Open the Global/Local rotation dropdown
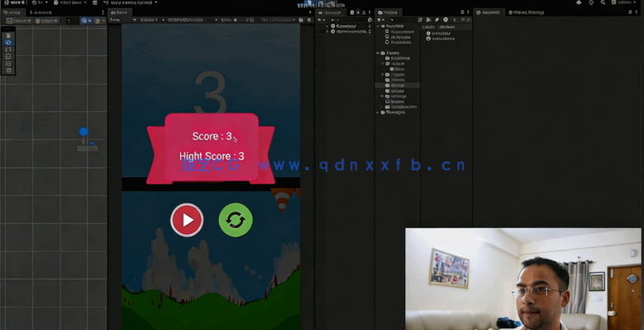 coord(46,21)
